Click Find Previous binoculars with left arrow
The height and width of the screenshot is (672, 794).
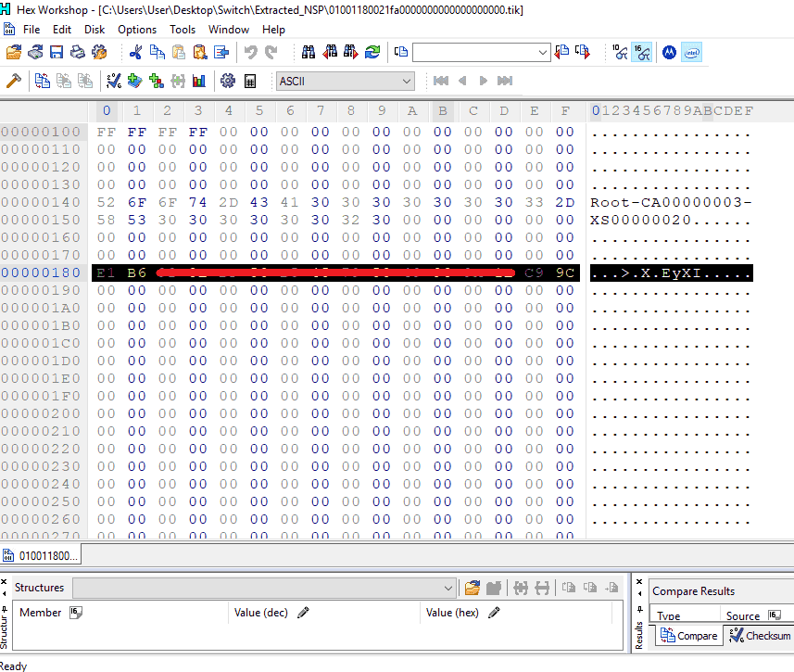pyautogui.click(x=330, y=52)
